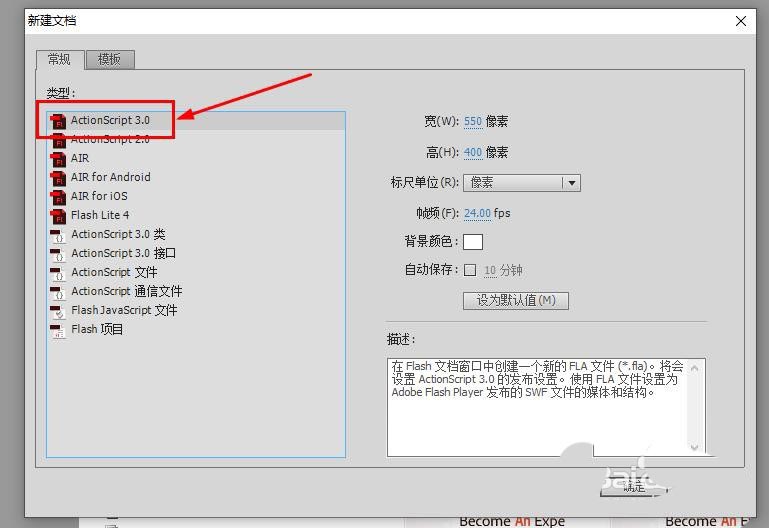The image size is (769, 528).
Task: Edit the height value 400
Action: coord(473,152)
